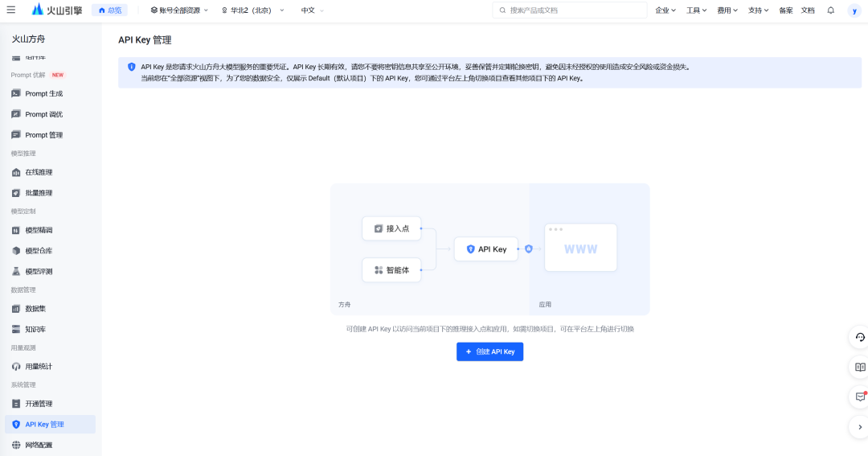Open the 支持 menu
Screen dimensions: 868x456
[759, 10]
